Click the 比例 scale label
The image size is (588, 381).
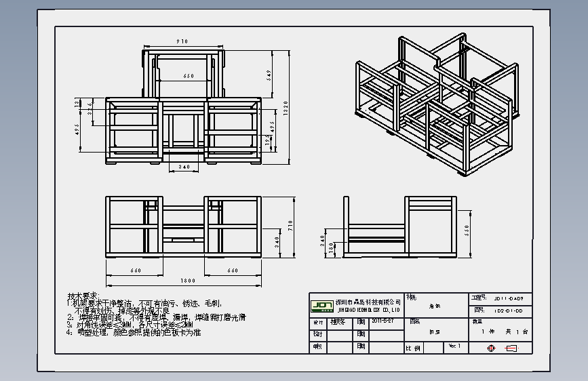click(x=413, y=348)
